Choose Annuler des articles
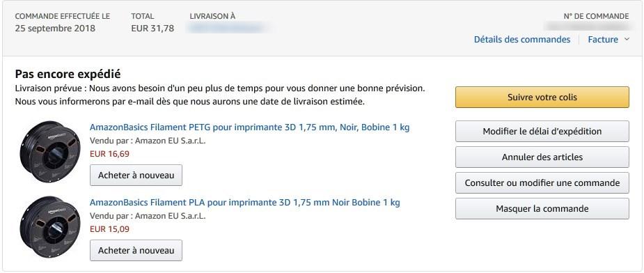Image resolution: width=644 pixels, height=273 pixels. pyautogui.click(x=542, y=157)
